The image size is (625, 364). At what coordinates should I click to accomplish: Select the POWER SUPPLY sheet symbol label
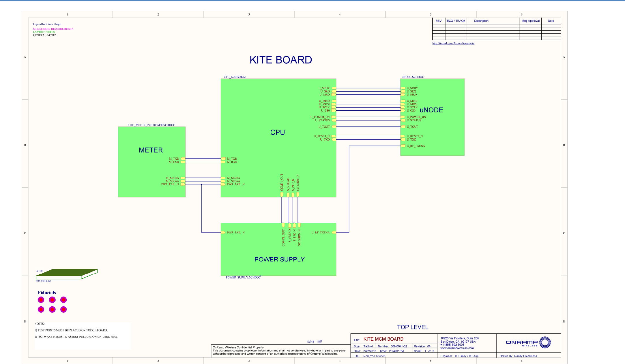click(x=279, y=259)
